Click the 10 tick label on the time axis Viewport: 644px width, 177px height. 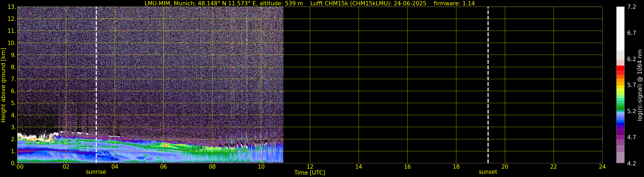click(x=261, y=167)
